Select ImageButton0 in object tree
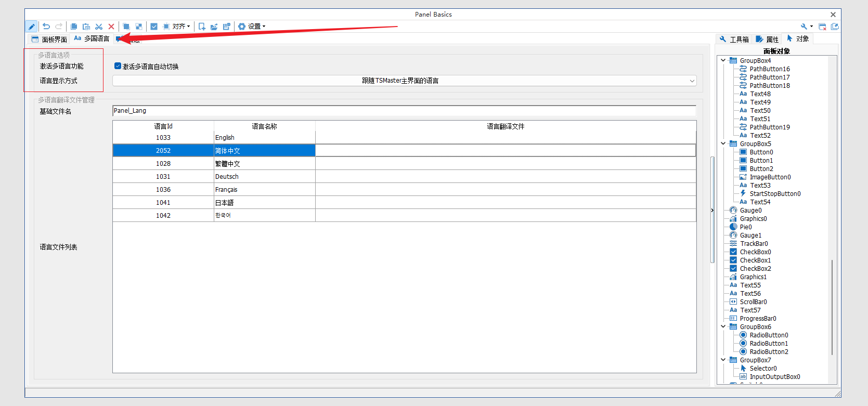This screenshot has width=868, height=406. [x=770, y=177]
